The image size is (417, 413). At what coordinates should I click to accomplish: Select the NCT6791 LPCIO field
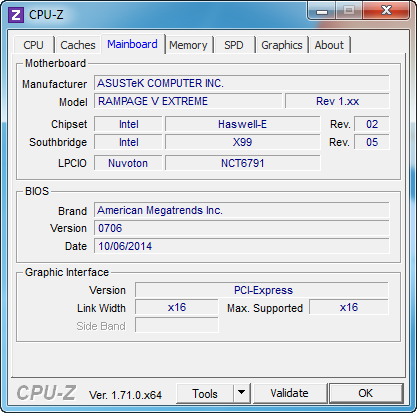(243, 163)
